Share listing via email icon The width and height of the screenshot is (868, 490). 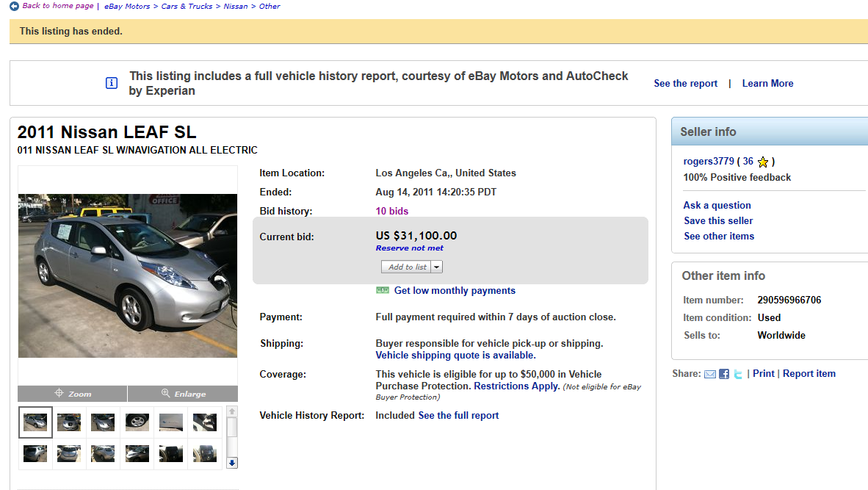point(710,374)
